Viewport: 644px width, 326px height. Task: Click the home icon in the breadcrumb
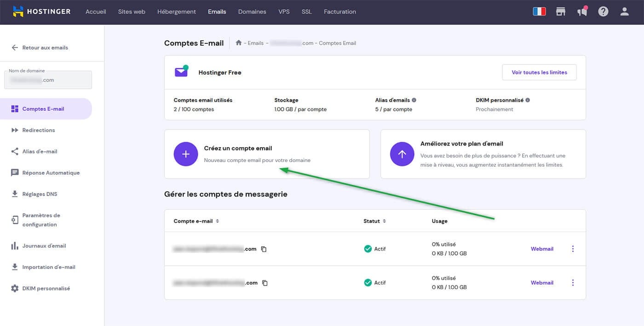point(238,42)
